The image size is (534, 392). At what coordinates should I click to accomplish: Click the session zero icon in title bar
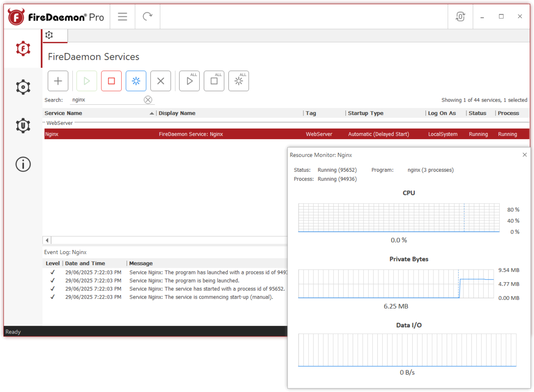pos(460,16)
